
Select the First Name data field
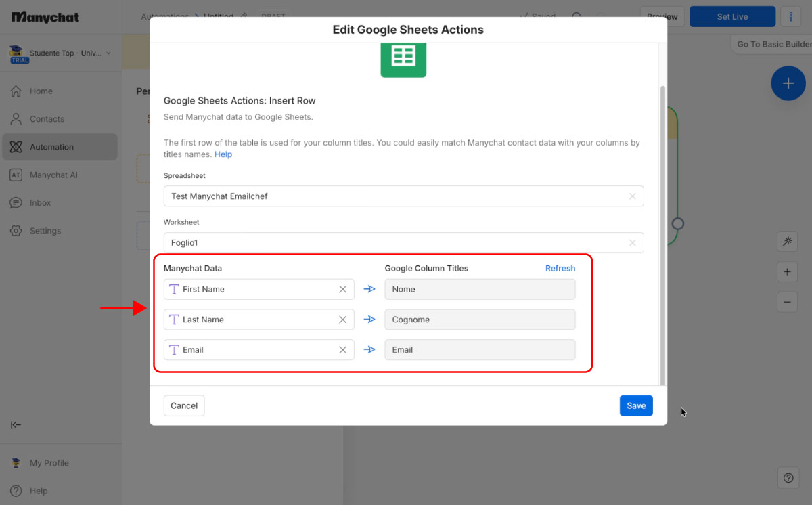pos(258,289)
